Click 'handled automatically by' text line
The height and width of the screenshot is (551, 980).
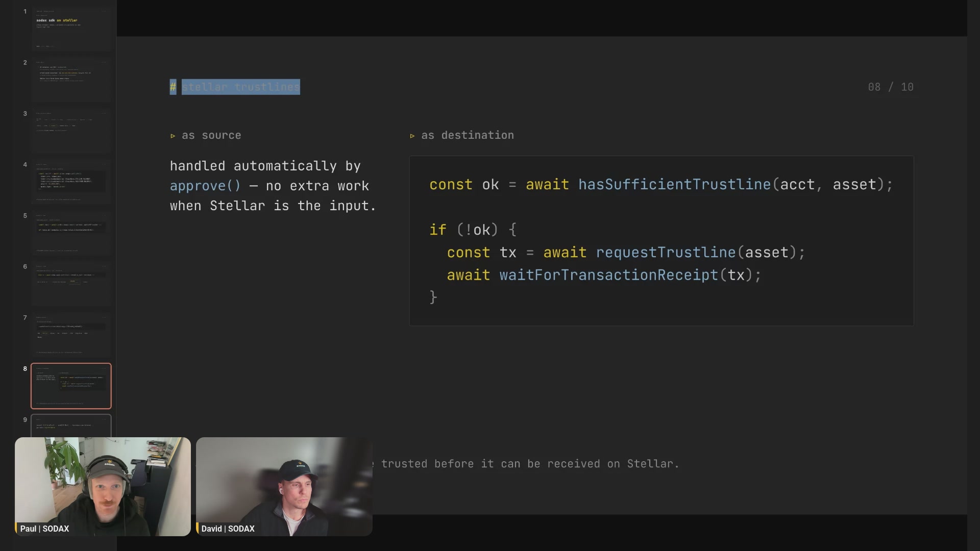(x=265, y=166)
